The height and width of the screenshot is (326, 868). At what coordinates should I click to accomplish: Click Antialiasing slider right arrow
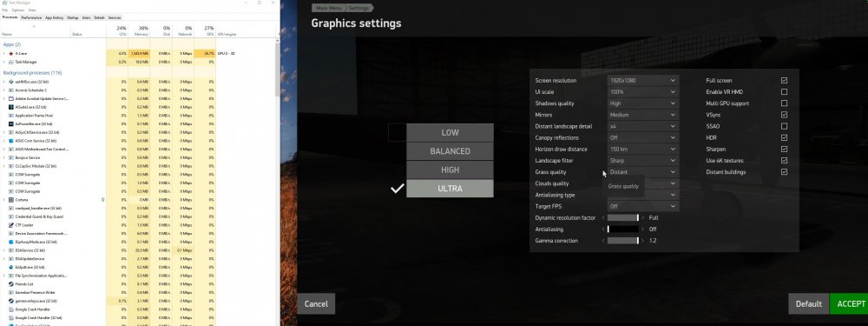[x=642, y=229]
